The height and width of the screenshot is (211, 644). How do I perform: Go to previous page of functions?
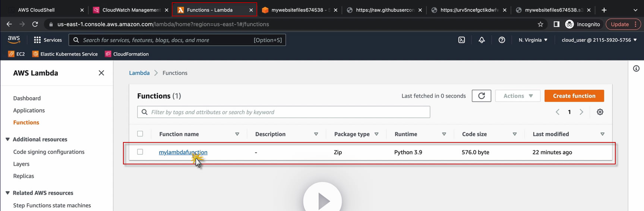coord(557,112)
